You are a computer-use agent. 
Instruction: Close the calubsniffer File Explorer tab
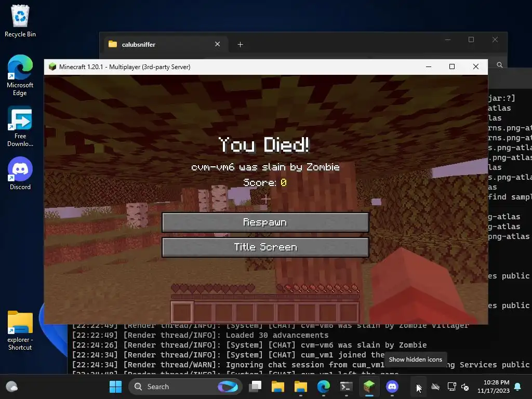(x=218, y=44)
